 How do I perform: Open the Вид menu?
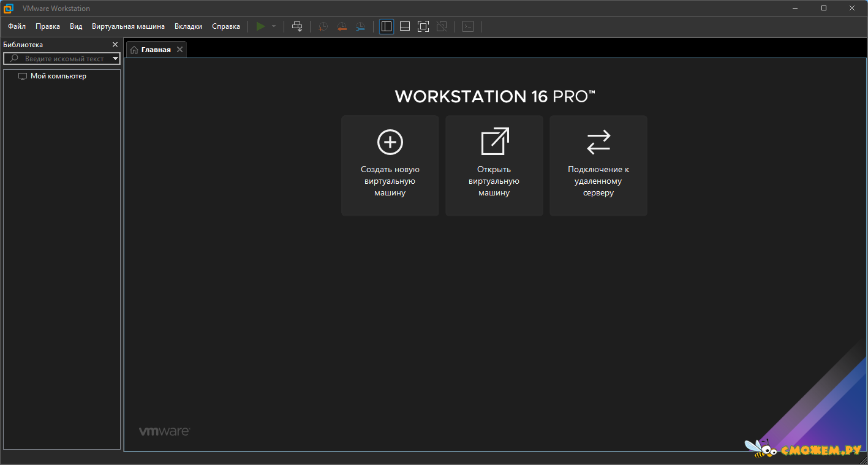[x=76, y=26]
